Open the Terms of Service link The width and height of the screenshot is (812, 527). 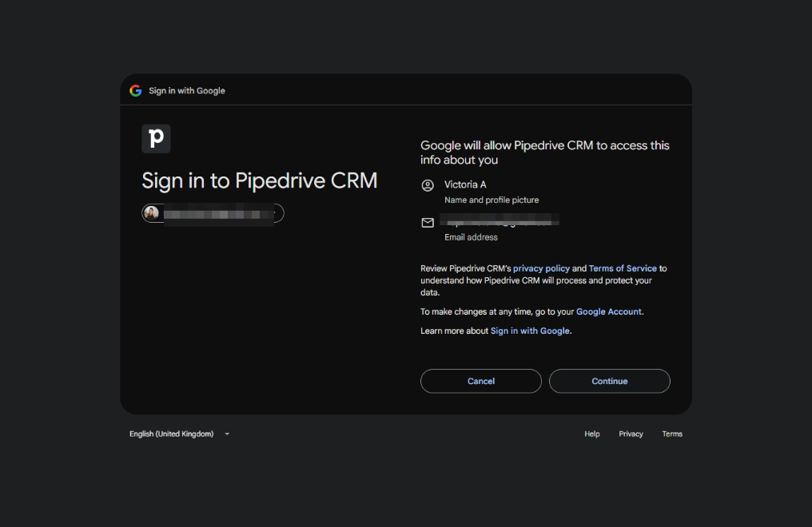(623, 268)
